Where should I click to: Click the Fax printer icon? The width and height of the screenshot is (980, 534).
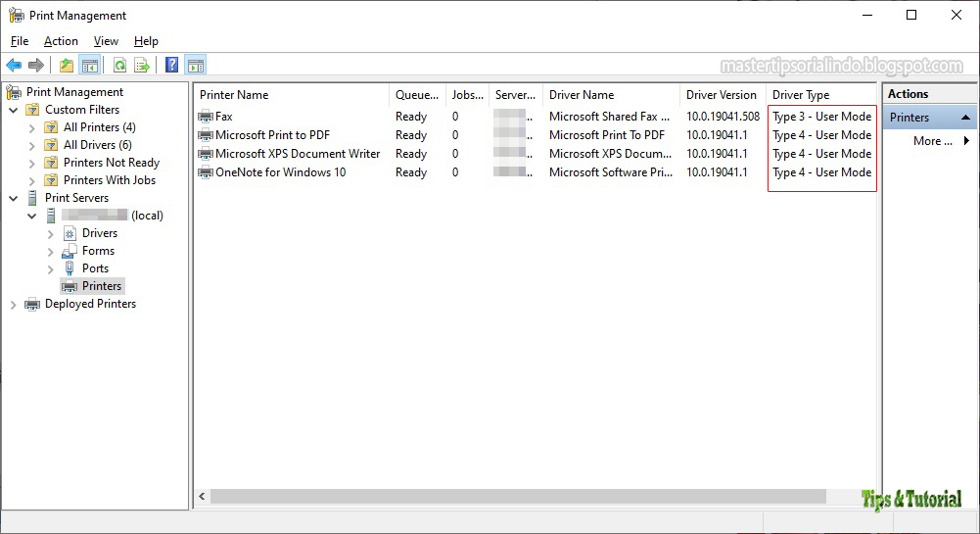(206, 117)
